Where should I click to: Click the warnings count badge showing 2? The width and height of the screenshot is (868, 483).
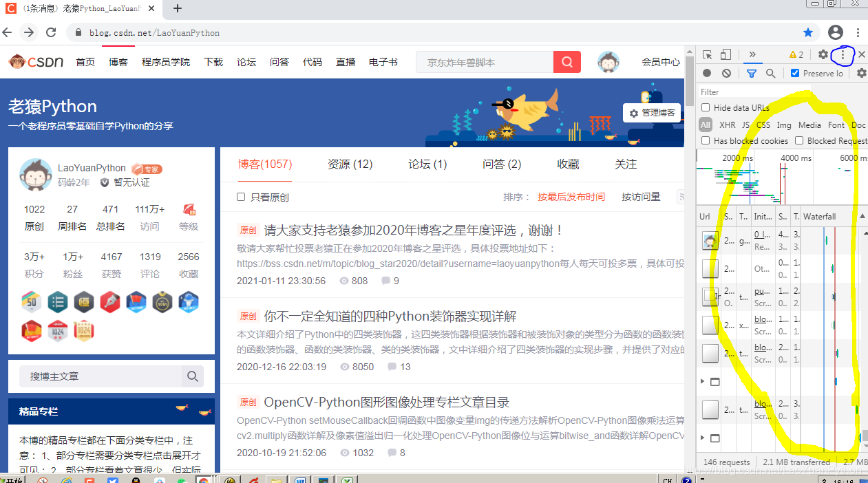(796, 54)
